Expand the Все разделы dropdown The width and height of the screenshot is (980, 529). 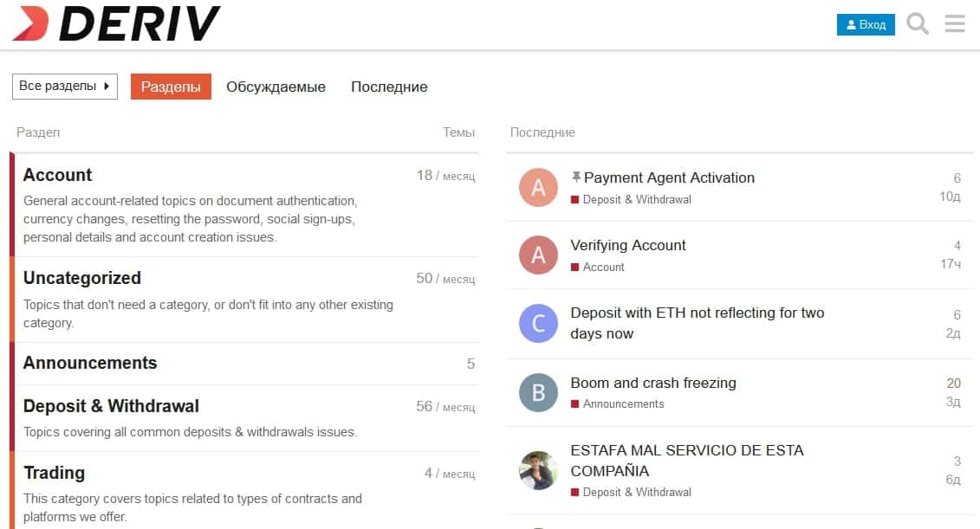(x=65, y=87)
